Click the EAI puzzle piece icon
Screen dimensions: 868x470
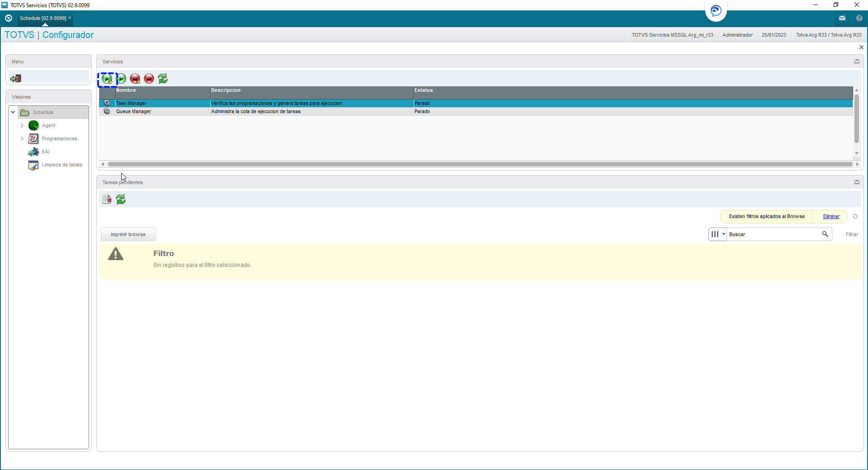[x=33, y=152]
